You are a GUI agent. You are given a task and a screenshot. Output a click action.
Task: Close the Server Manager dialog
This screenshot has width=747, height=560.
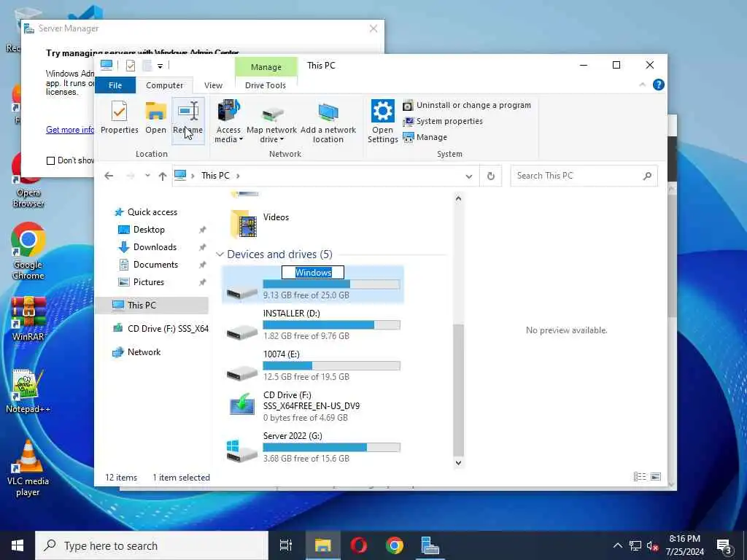[x=373, y=28]
